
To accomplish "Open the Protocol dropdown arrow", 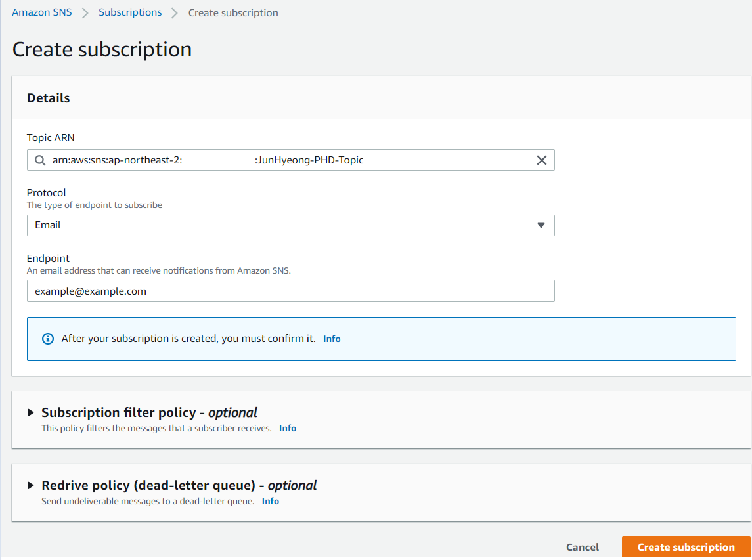I will click(541, 225).
